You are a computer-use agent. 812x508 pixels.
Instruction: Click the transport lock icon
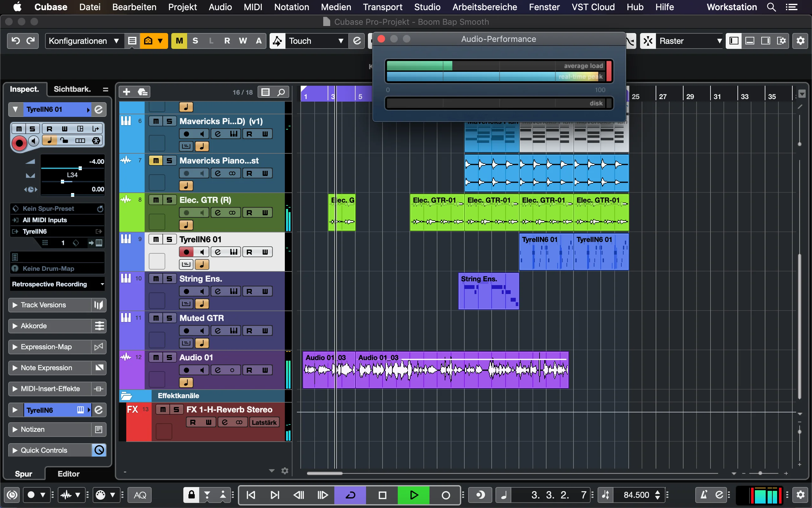[x=191, y=495]
